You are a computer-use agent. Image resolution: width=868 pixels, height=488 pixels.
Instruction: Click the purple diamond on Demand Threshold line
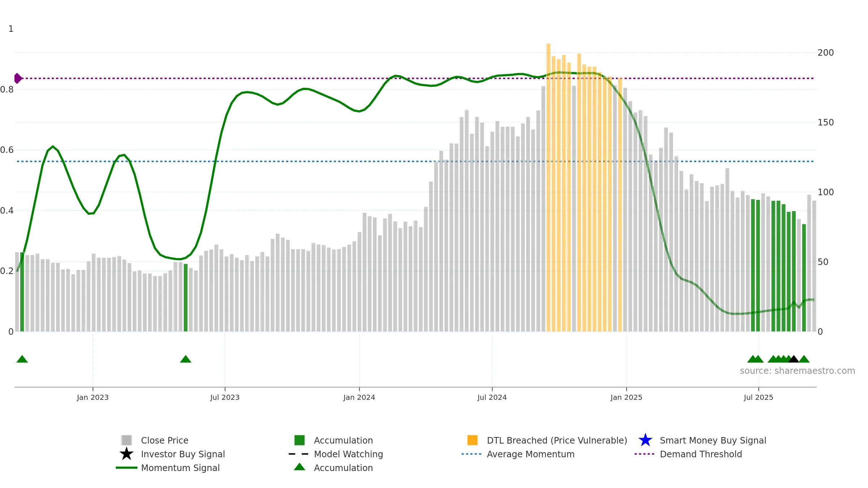click(x=17, y=78)
